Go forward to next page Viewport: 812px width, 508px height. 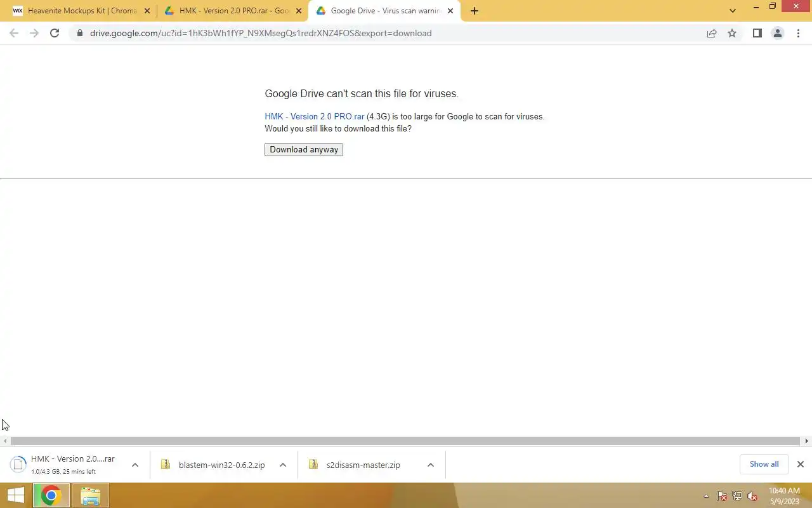(x=34, y=33)
